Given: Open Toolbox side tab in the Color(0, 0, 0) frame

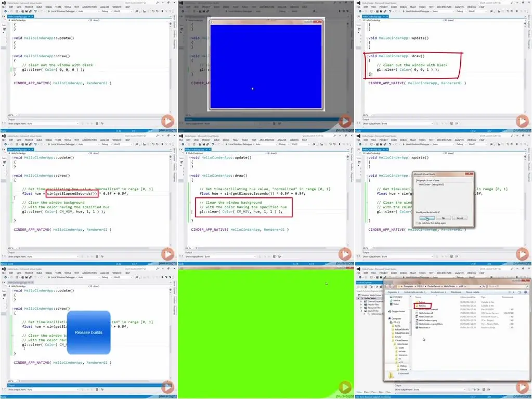Looking at the screenshot, I should point(174,34).
